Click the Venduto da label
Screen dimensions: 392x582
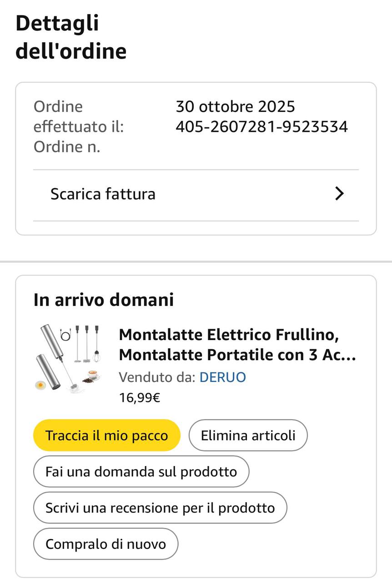pyautogui.click(x=157, y=377)
